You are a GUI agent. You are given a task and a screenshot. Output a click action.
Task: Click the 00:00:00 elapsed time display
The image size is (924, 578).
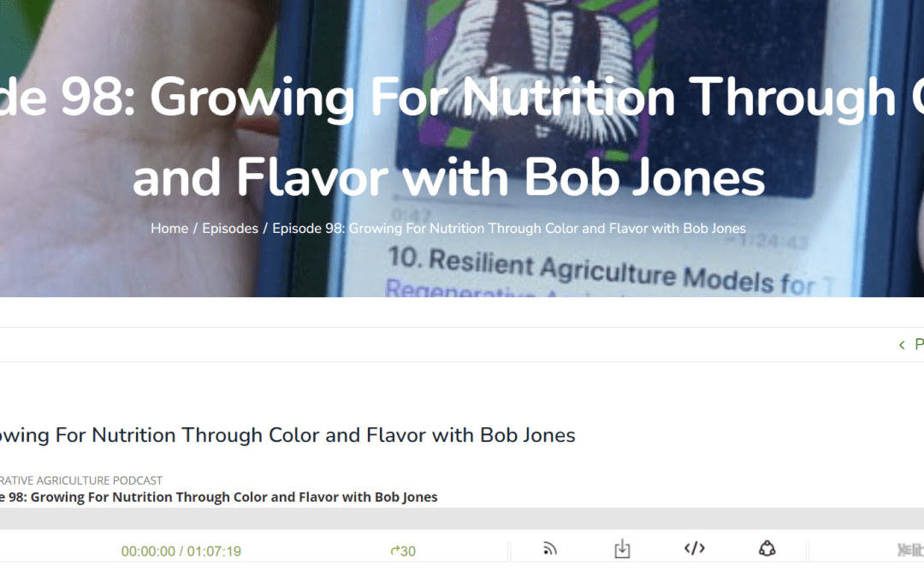coord(149,551)
